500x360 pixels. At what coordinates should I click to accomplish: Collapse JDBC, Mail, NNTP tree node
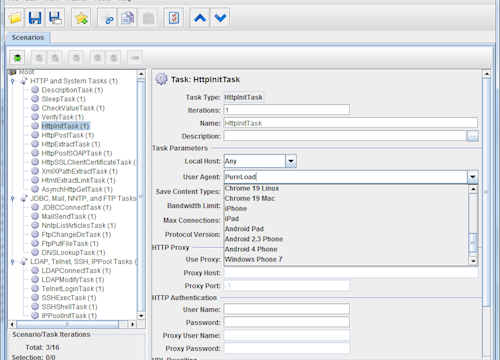(13, 198)
